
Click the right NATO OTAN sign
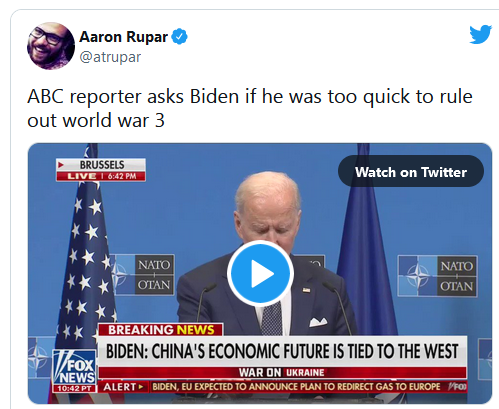click(438, 276)
